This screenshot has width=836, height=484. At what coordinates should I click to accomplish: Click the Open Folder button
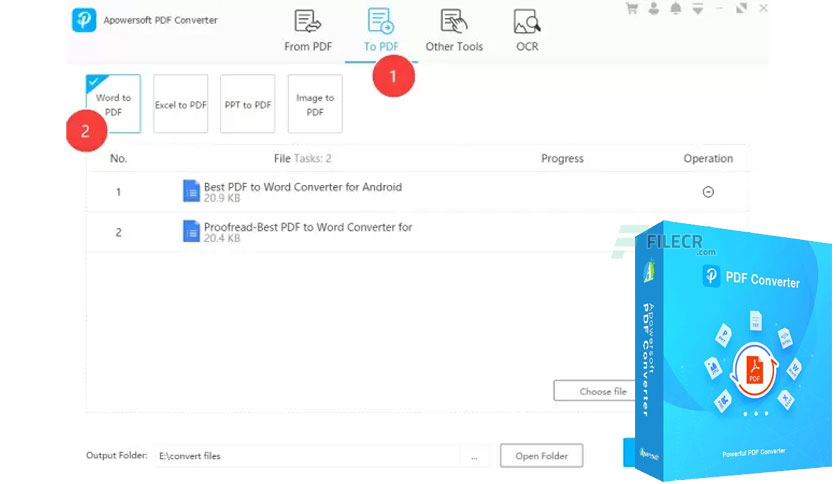(x=542, y=456)
